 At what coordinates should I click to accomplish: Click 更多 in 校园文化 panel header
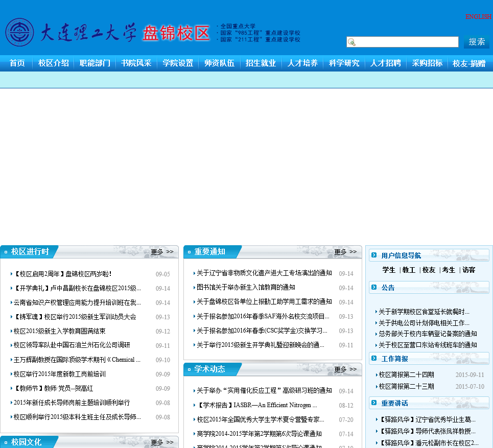162,442
